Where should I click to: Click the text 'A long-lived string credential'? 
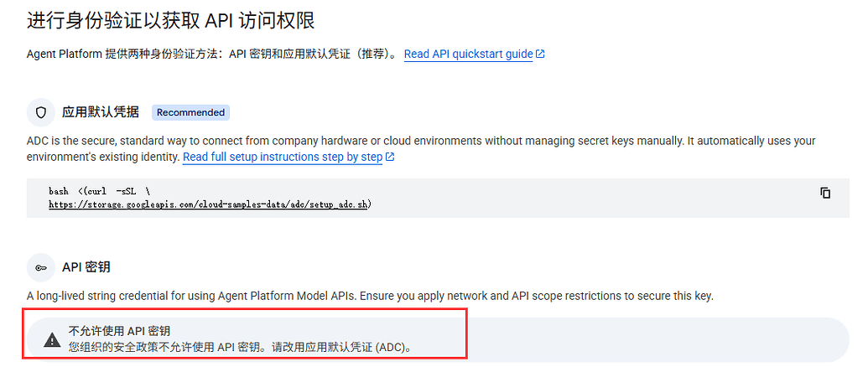(x=93, y=296)
